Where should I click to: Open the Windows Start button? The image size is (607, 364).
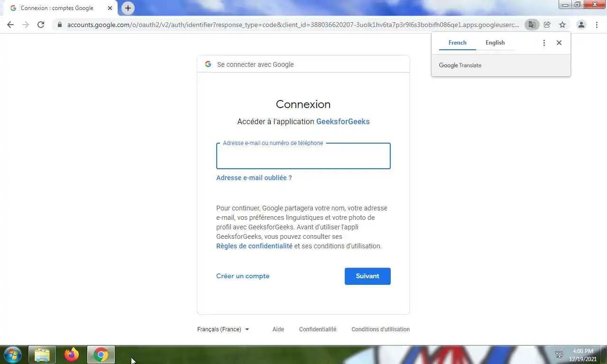[x=13, y=355]
